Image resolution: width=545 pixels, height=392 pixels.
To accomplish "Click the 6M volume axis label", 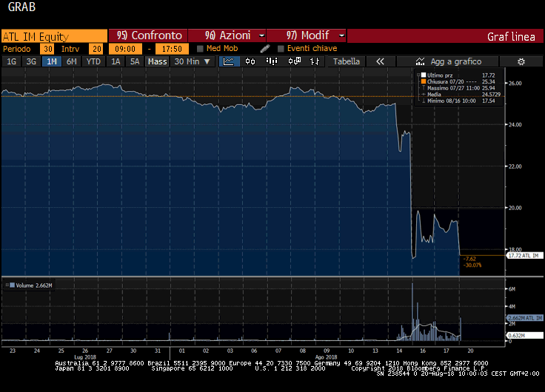I will 512,289.
